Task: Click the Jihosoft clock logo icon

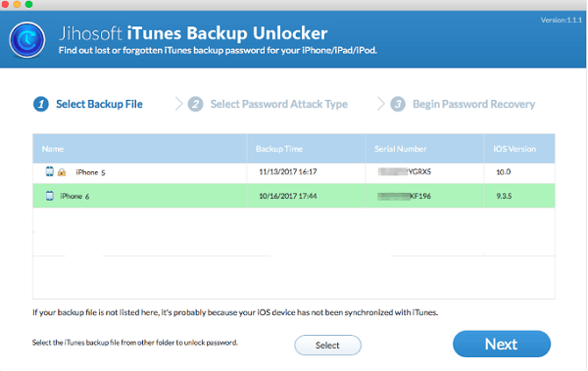Action: 27,40
